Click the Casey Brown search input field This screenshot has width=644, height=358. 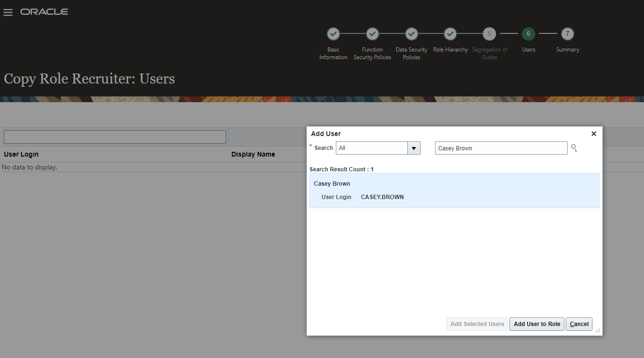pyautogui.click(x=500, y=148)
